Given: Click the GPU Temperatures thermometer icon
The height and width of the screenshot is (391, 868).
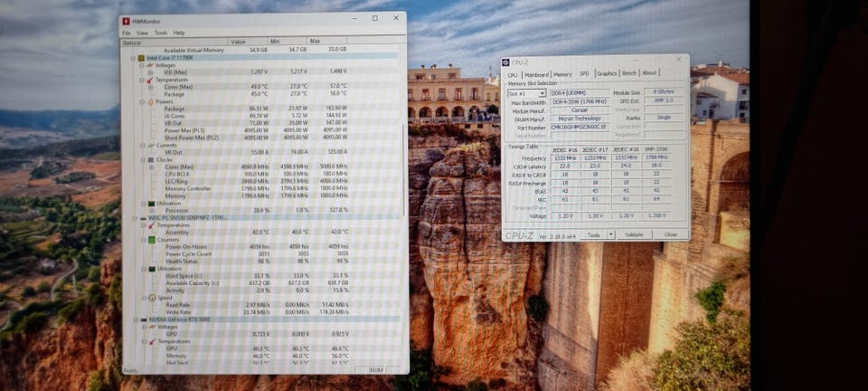Looking at the screenshot, I should coord(152,341).
